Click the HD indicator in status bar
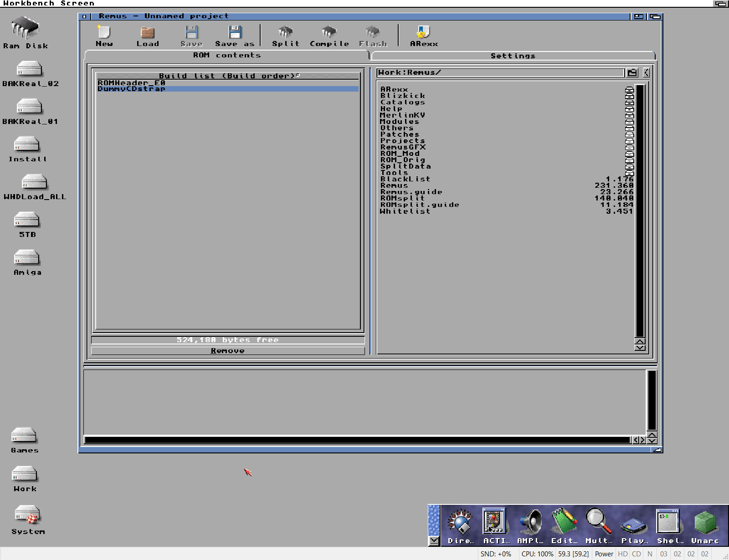Screen dimensions: 729x560 pos(623,554)
